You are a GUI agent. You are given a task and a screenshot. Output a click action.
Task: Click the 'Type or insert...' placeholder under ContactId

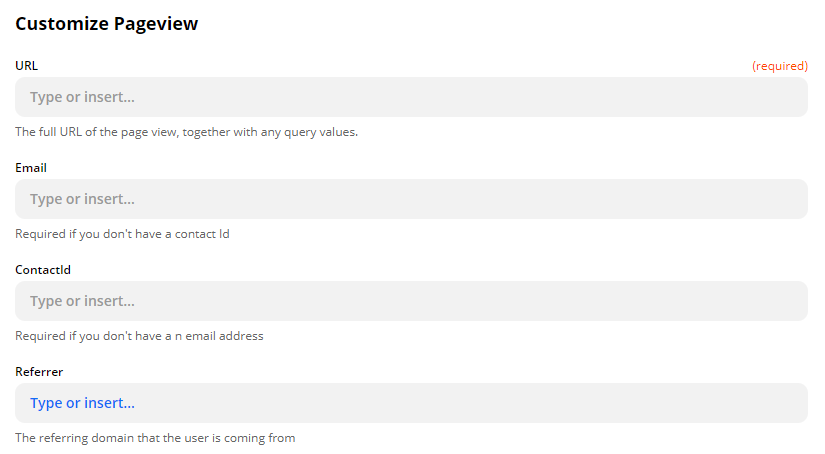click(82, 301)
